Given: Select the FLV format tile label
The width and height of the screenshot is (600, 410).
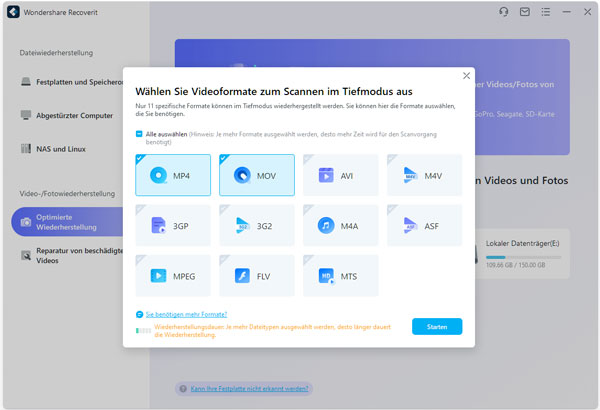Looking at the screenshot, I should pyautogui.click(x=263, y=276).
